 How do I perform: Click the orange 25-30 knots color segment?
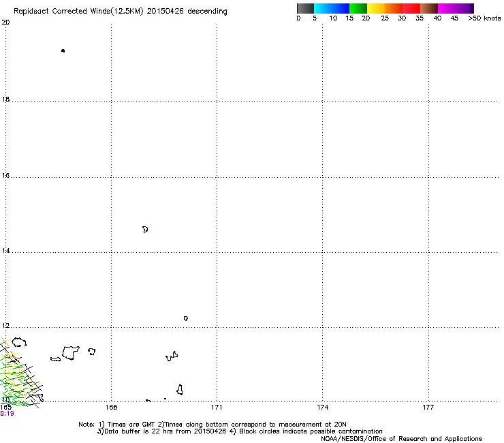tap(394, 8)
